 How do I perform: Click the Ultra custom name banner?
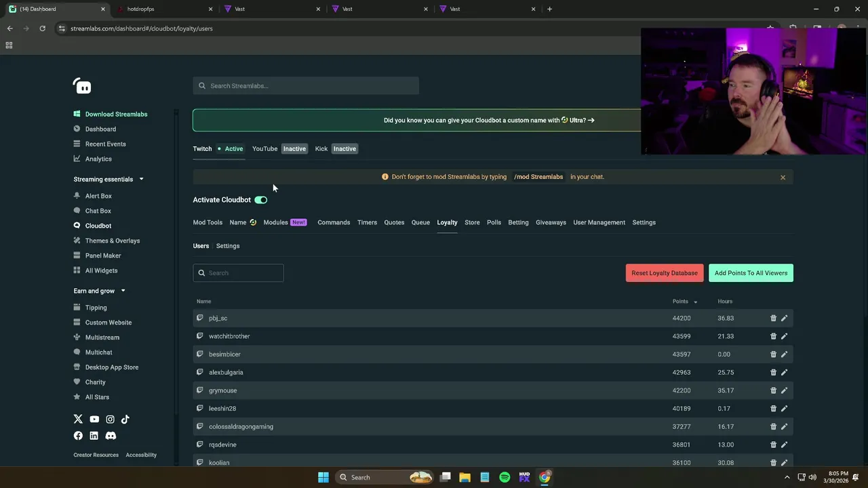click(x=488, y=121)
